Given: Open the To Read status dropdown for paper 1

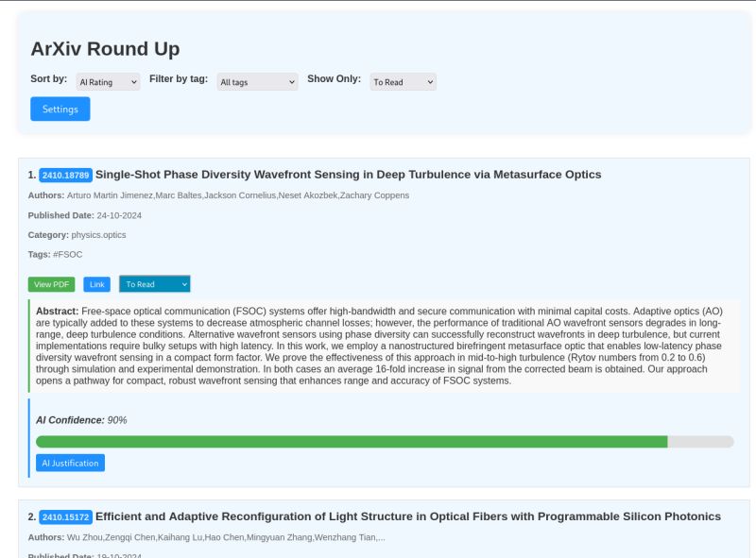Looking at the screenshot, I should (x=155, y=284).
